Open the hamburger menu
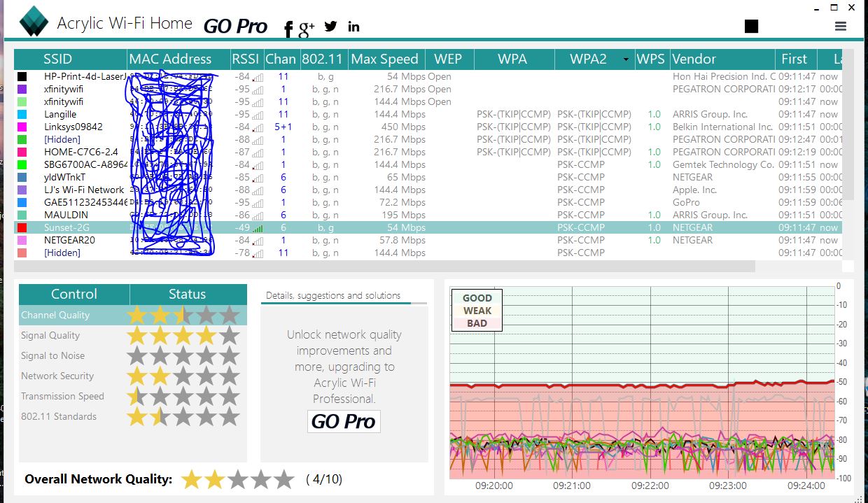868x503 pixels. (x=841, y=26)
